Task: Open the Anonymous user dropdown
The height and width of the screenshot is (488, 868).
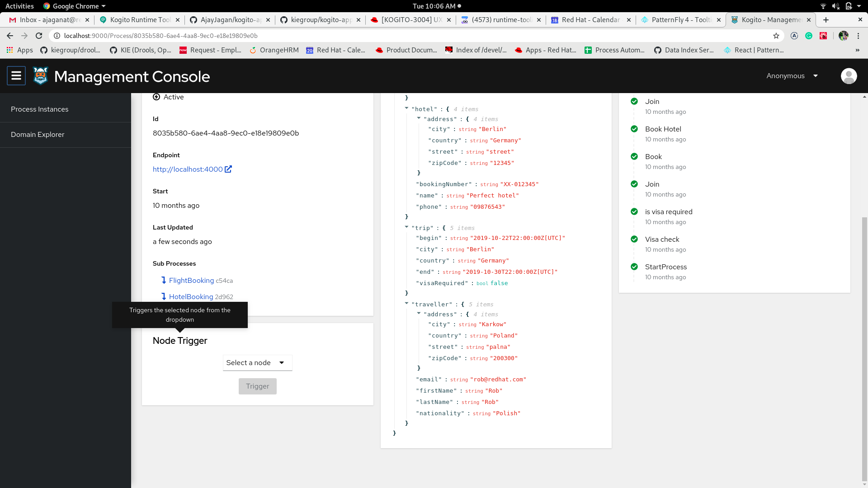Action: click(792, 76)
